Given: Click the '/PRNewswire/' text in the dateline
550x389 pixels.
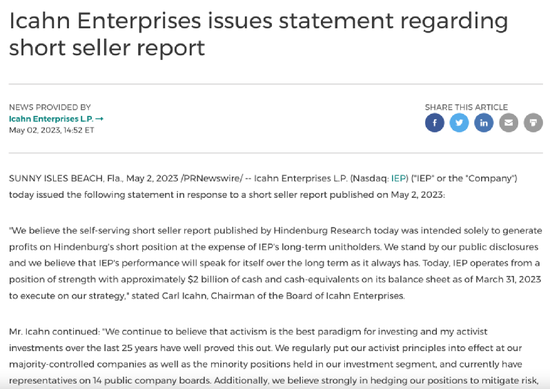Looking at the screenshot, I should [x=212, y=179].
